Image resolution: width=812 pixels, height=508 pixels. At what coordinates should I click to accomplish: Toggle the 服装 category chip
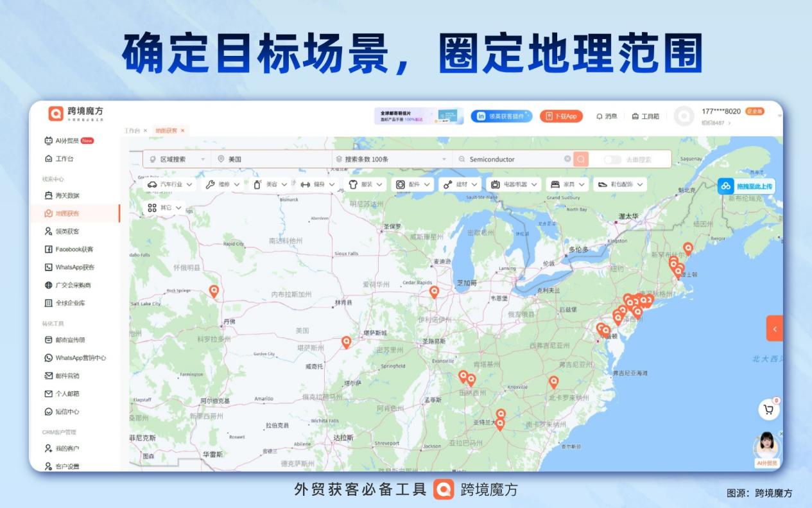click(365, 184)
